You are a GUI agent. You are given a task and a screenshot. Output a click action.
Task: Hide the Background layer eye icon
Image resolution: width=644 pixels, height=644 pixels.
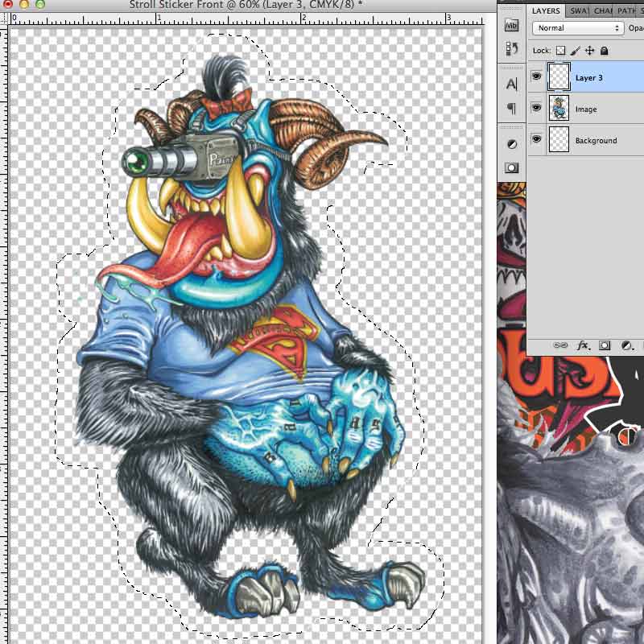click(536, 139)
